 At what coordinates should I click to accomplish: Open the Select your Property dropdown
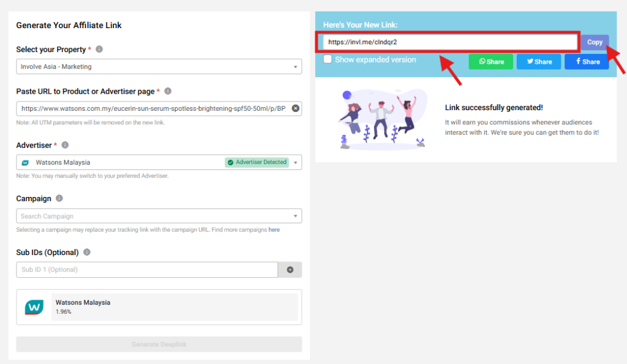pyautogui.click(x=159, y=67)
